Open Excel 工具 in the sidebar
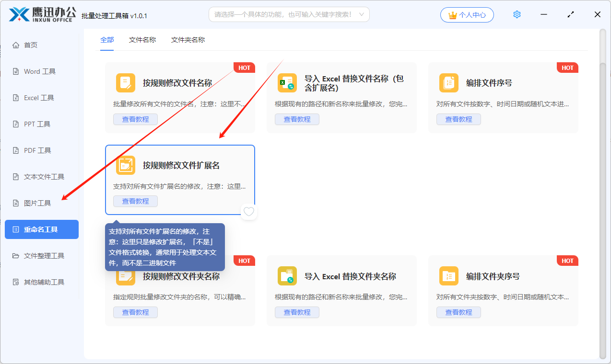This screenshot has height=364, width=611. click(x=42, y=98)
